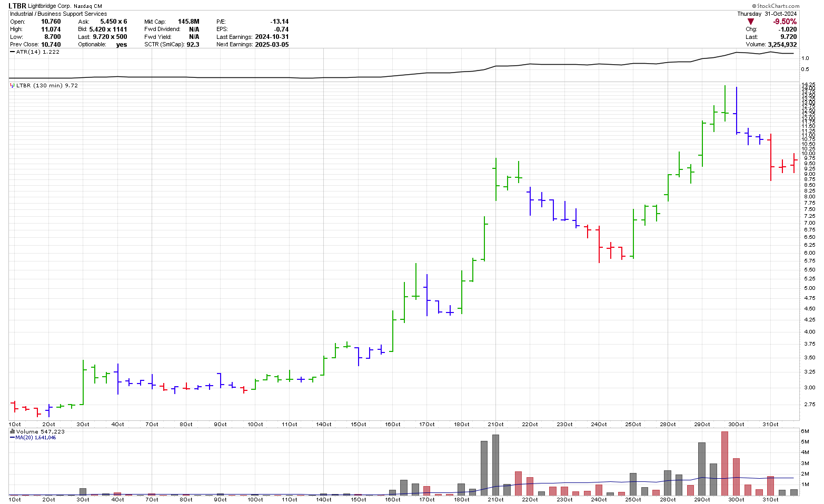Click the candlestick icon beside LTBR (130 min)

coord(12,85)
